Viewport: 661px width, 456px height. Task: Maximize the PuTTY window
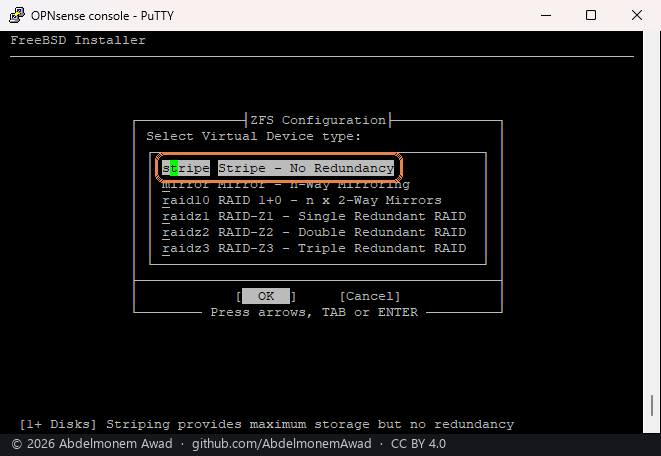click(x=591, y=15)
